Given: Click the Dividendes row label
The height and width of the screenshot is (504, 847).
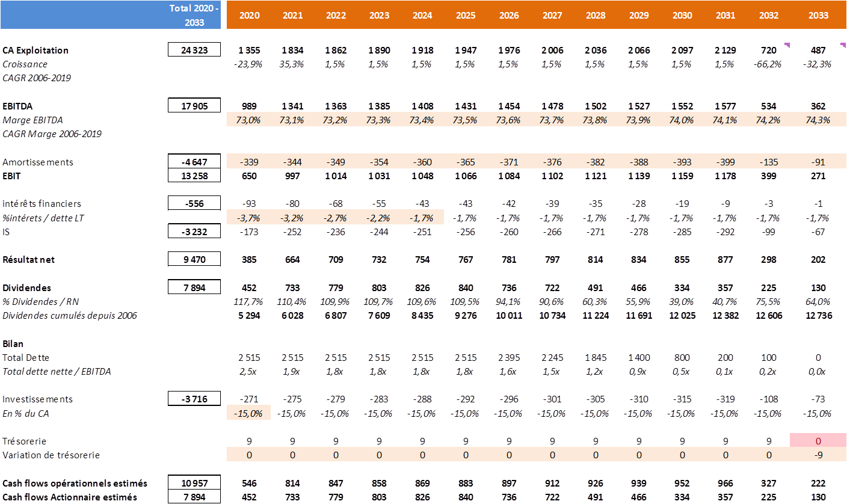Looking at the screenshot, I should (26, 288).
